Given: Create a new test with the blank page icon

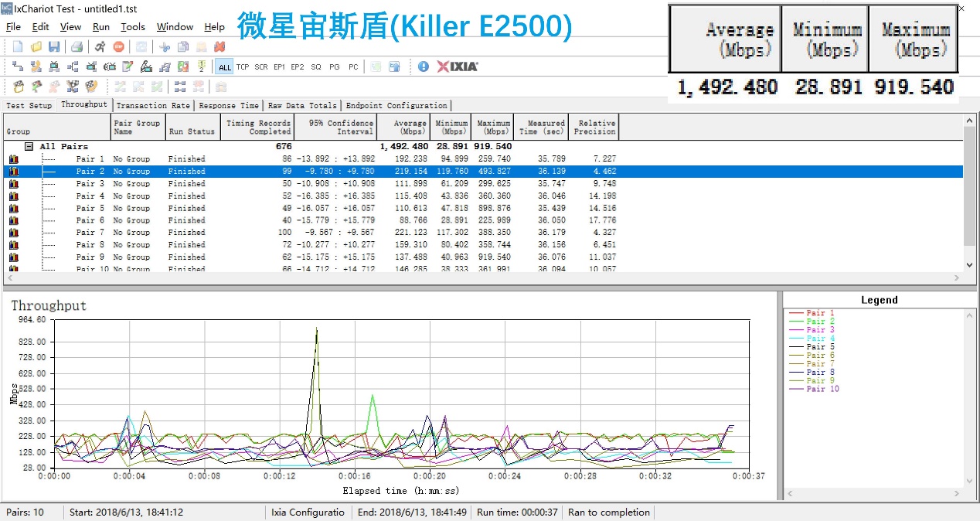Looking at the screenshot, I should point(18,46).
